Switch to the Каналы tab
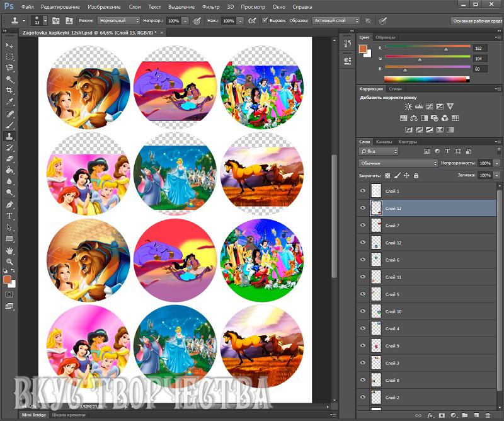 384,142
